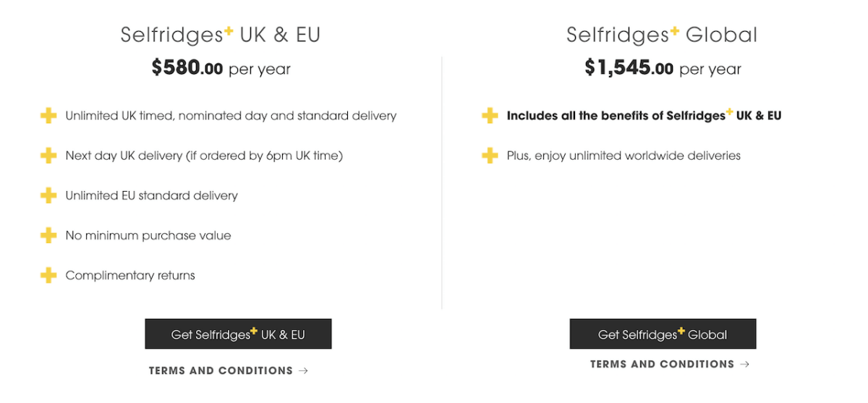Click the Complimentary returns benefit text
The height and width of the screenshot is (403, 868).
coord(130,275)
